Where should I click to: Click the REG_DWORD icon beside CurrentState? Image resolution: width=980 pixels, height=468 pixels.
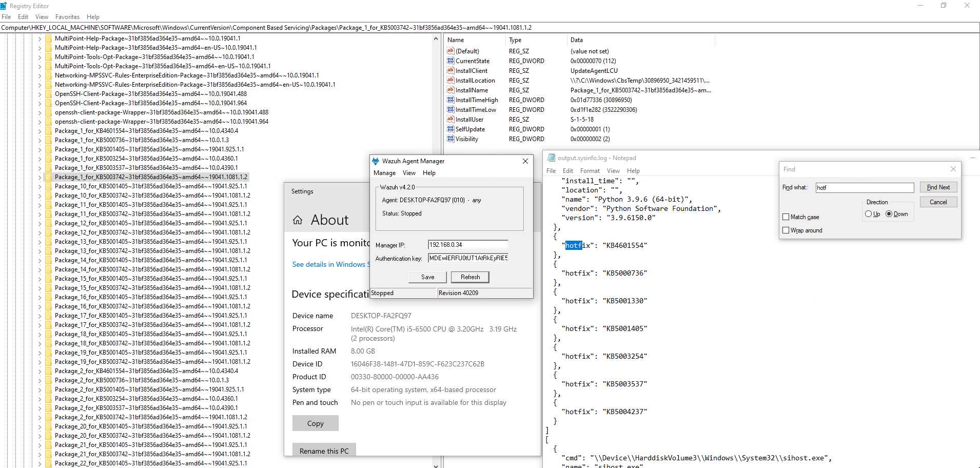pos(450,61)
